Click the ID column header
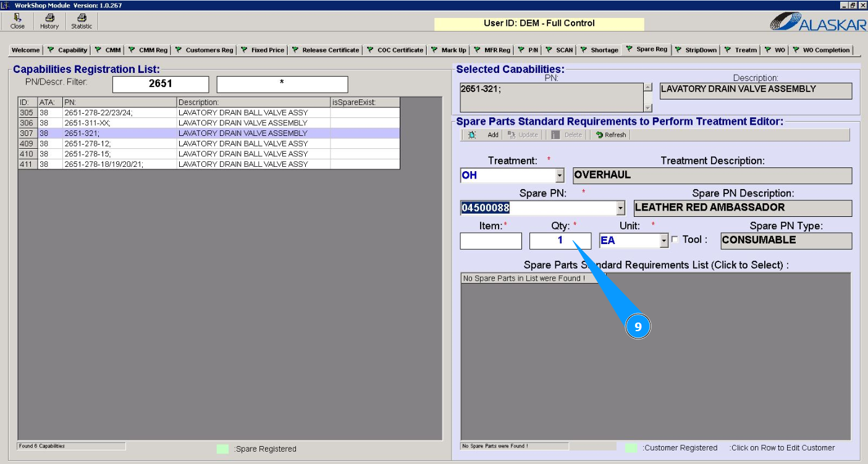 [28, 102]
